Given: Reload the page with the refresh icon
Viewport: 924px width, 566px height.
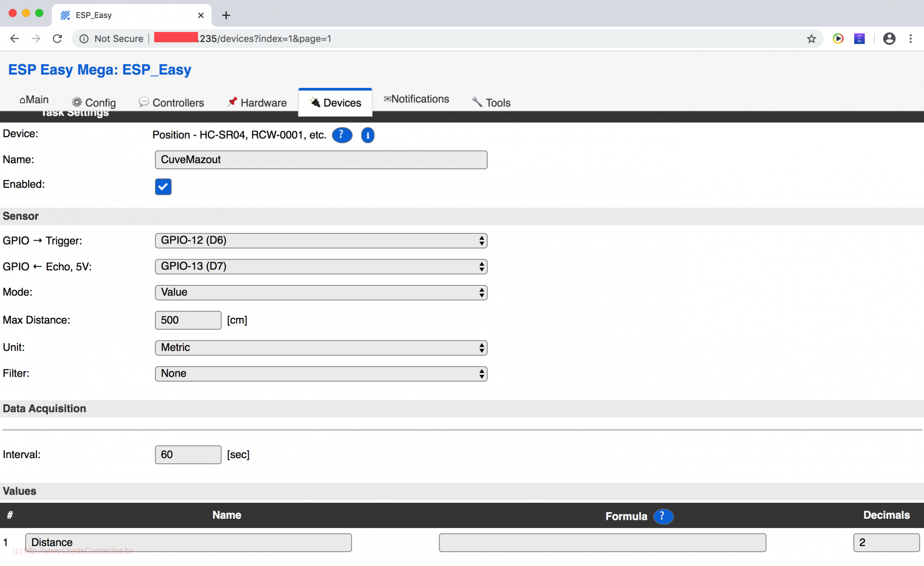Looking at the screenshot, I should pos(57,39).
